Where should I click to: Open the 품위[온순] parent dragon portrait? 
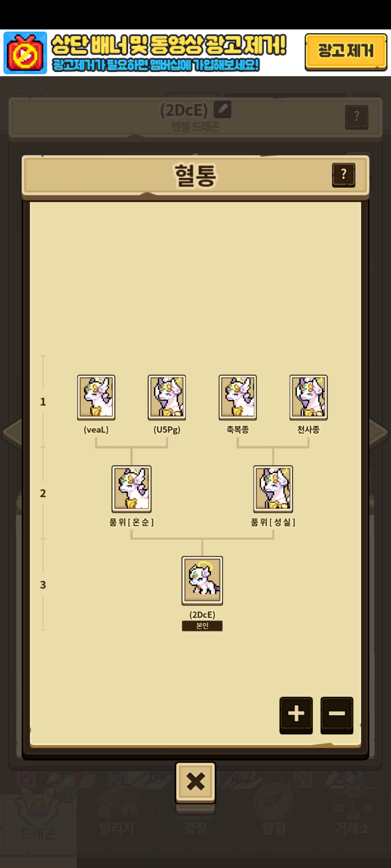pos(131,489)
